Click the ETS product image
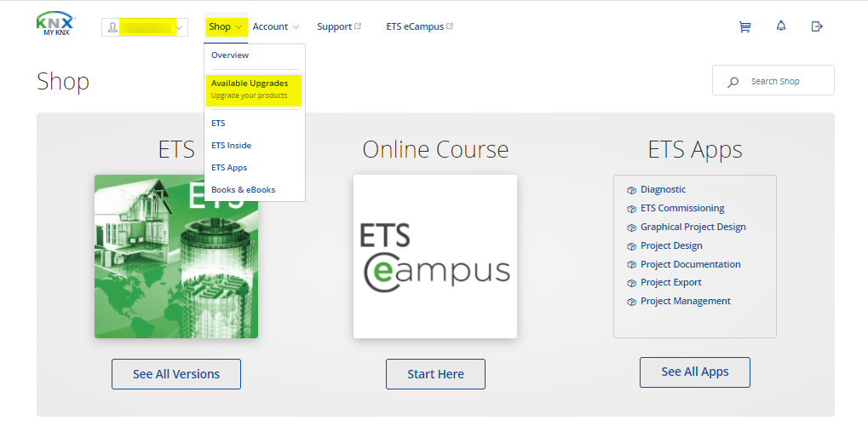Screen dimensions: 868x444 click(x=176, y=257)
